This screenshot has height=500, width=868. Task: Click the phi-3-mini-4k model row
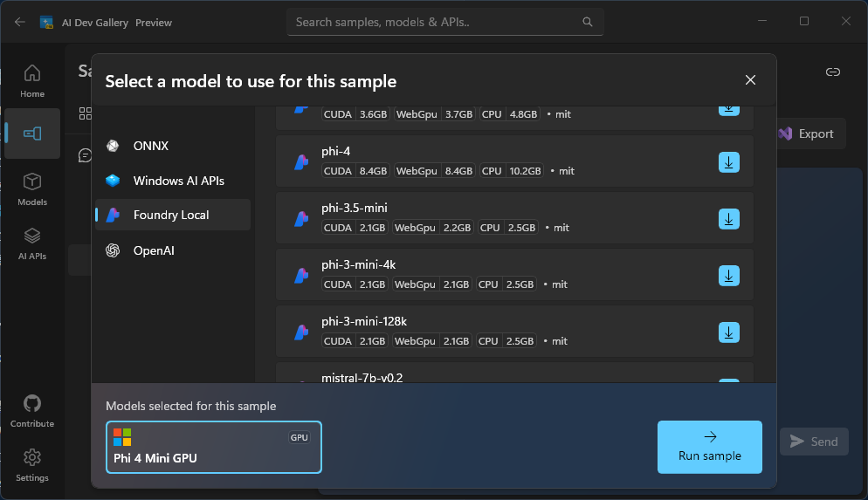(x=514, y=275)
